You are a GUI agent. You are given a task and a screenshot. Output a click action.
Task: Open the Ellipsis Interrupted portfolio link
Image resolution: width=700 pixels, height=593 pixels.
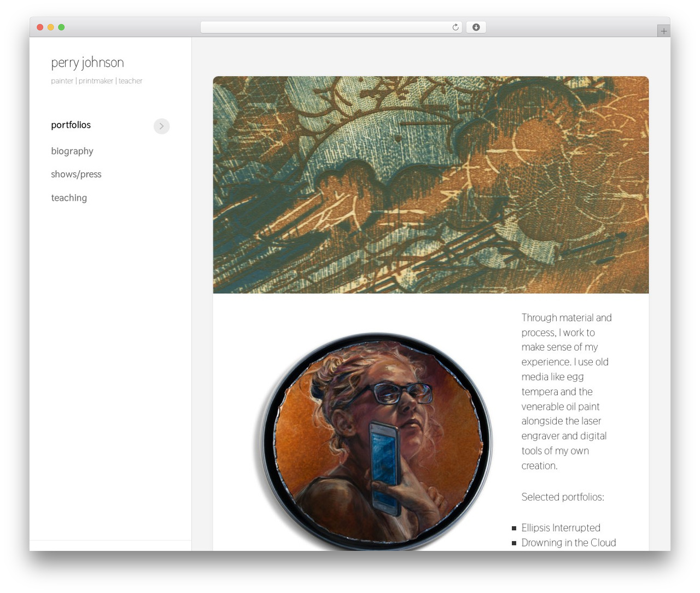561,528
